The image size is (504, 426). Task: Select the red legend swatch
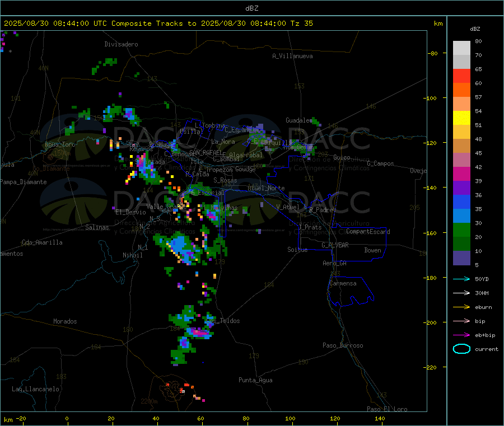tap(461, 76)
